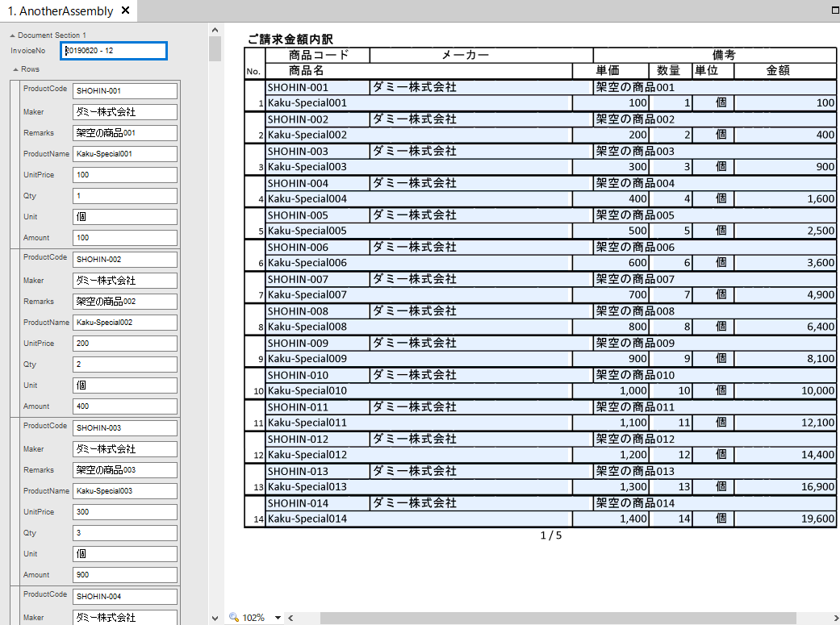Click the form panel's scroll up arrow

(215, 30)
